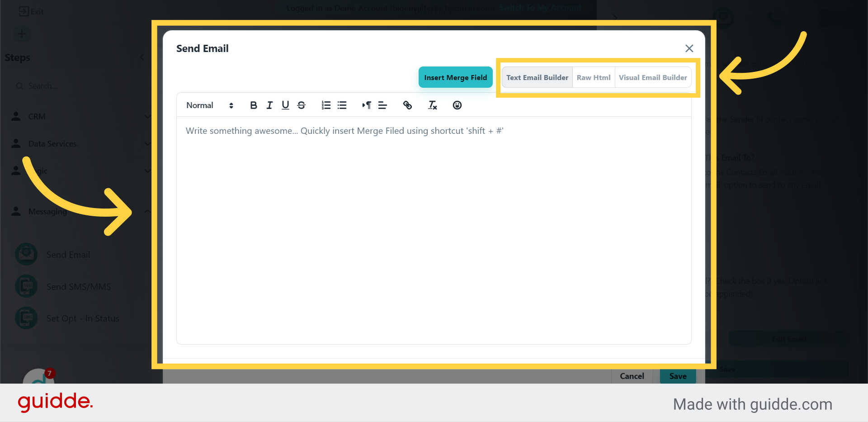Expand the CRM section chevron
868x422 pixels.
coord(147,117)
